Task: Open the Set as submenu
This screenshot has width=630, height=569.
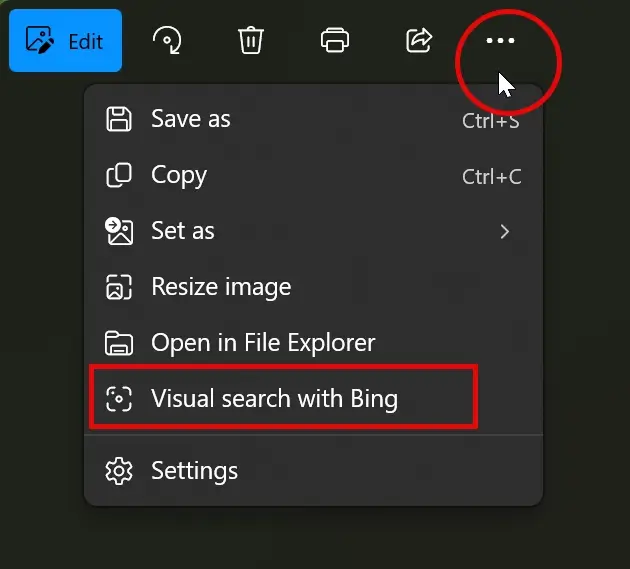Action: coord(313,231)
